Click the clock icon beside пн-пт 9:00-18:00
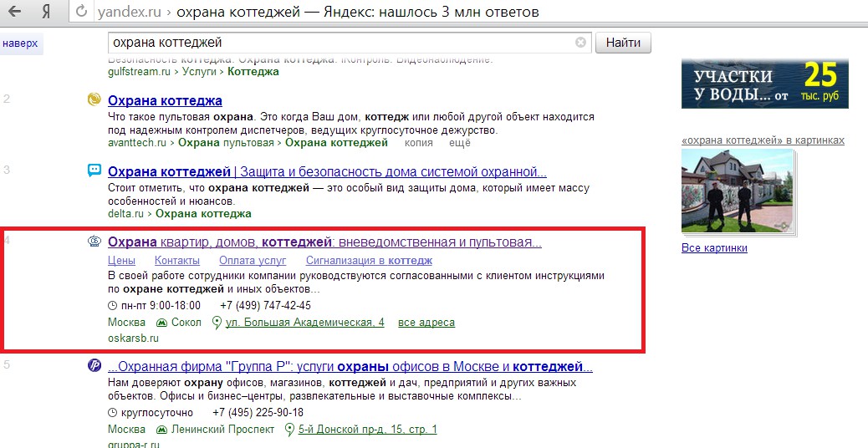 click(112, 305)
